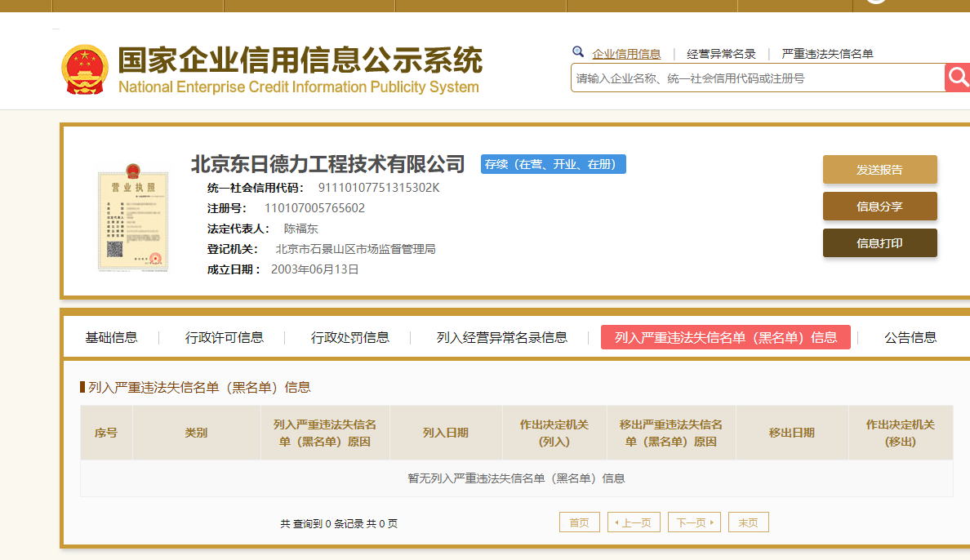Click the 发送报告 button
This screenshot has height=560, width=970.
tap(879, 170)
